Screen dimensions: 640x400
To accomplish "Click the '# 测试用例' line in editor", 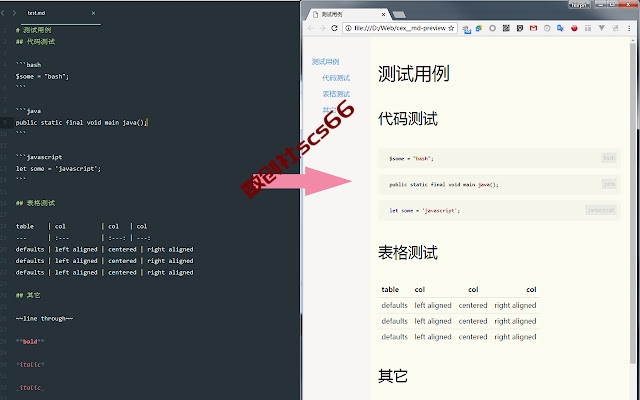I will pyautogui.click(x=33, y=30).
